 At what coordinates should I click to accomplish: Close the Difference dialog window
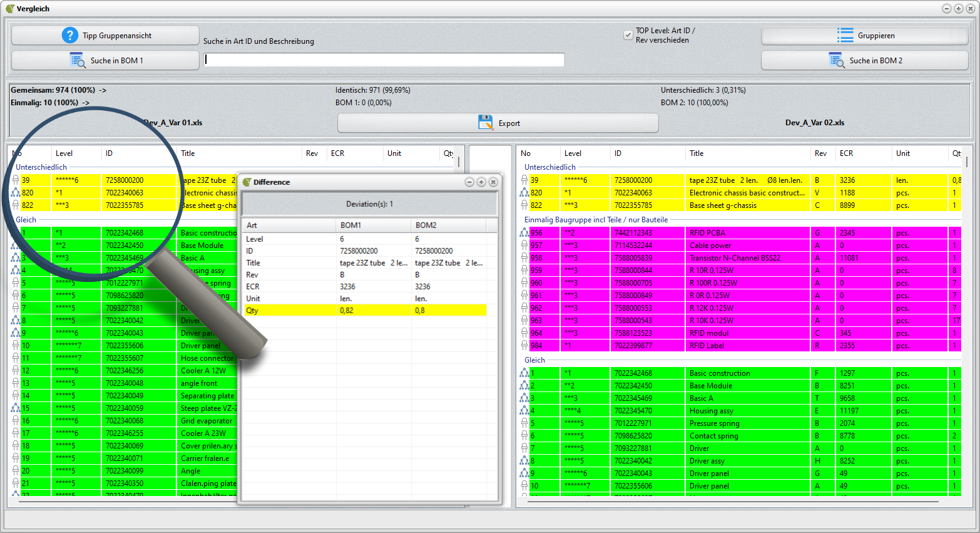[x=493, y=182]
